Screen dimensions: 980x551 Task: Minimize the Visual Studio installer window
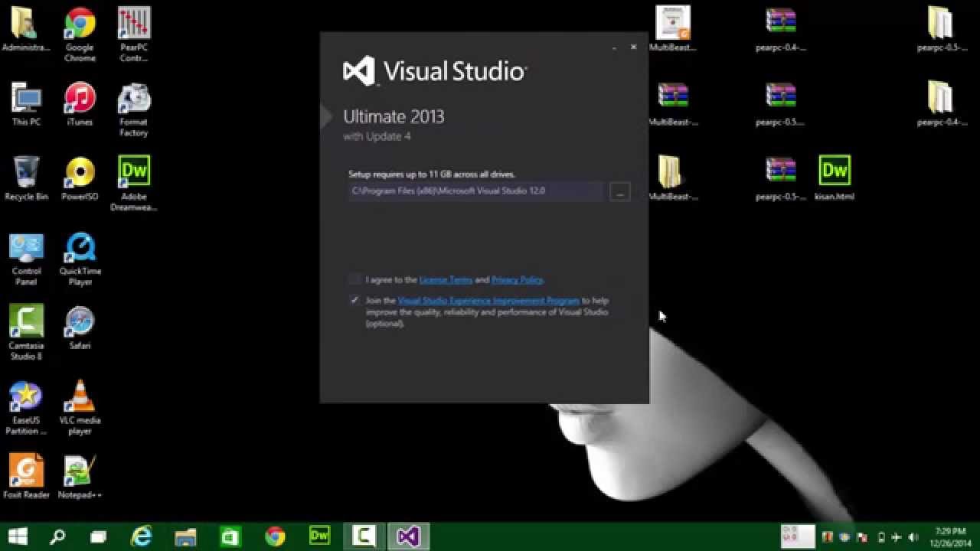(614, 47)
